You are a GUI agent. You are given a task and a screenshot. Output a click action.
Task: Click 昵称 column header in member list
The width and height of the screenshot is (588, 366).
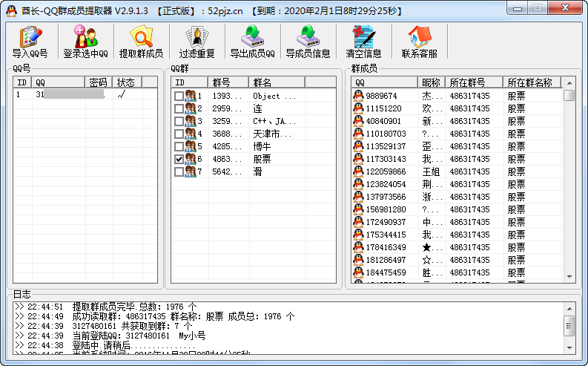(431, 82)
